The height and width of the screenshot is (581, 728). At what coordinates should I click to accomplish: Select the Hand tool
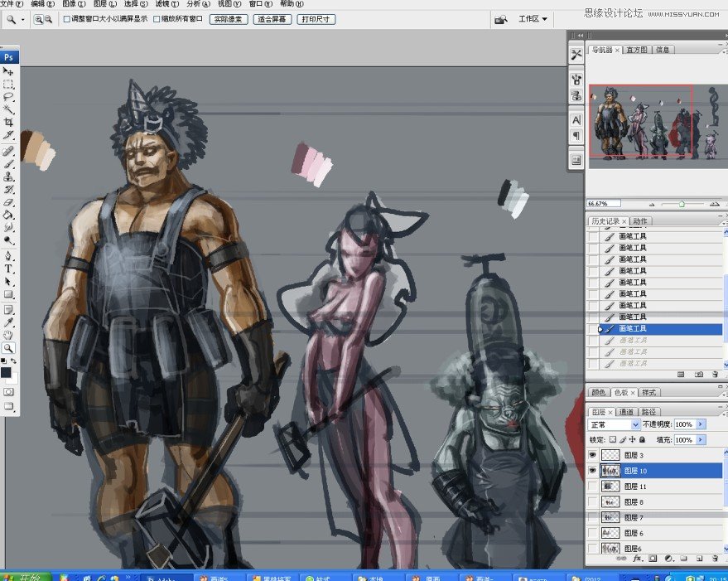point(8,335)
